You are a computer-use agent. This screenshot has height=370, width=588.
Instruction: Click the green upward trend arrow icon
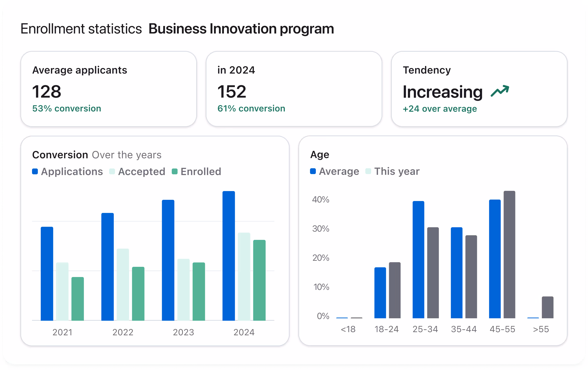500,91
